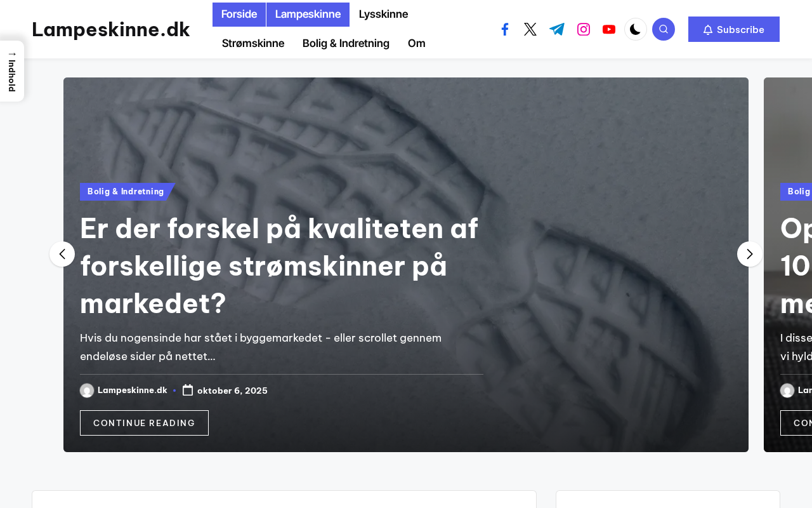
Task: Click the Lampeskinne.dk site logo
Action: (111, 29)
